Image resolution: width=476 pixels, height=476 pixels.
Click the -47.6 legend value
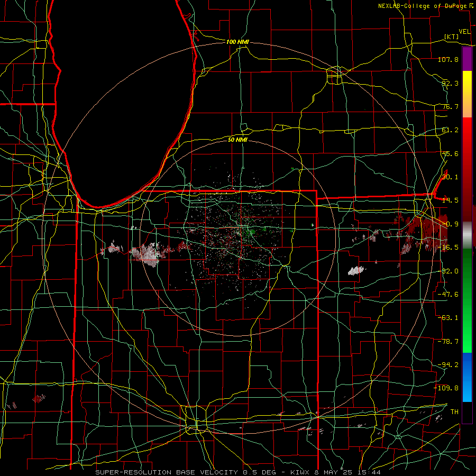(448, 295)
